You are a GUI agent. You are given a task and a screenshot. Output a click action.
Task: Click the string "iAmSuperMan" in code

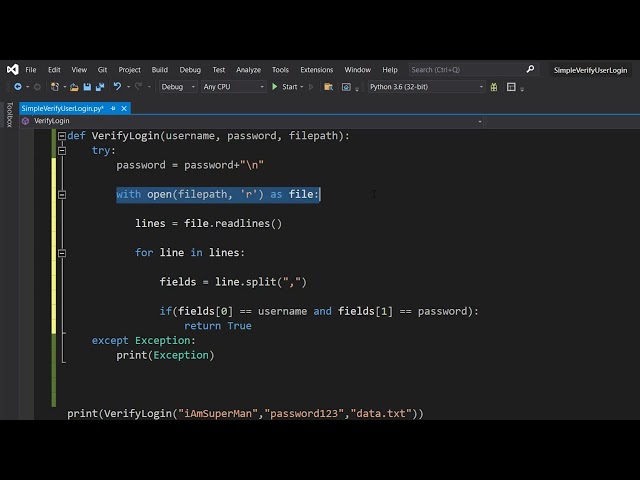click(x=218, y=413)
